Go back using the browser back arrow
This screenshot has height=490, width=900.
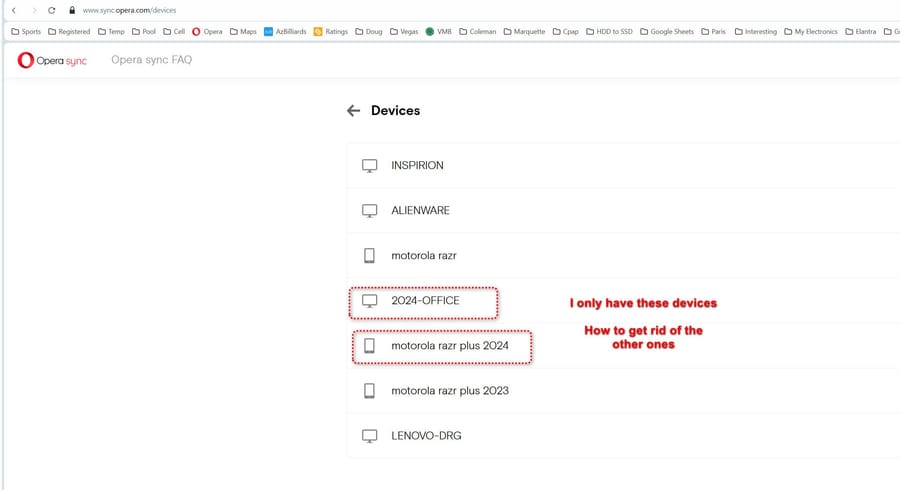(x=14, y=10)
